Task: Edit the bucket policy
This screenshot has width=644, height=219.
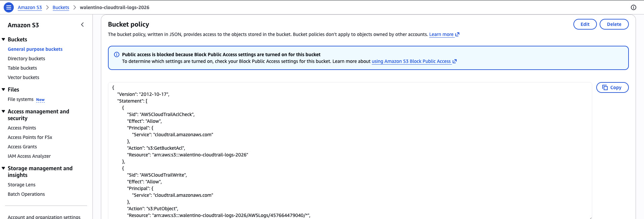Action: tap(585, 24)
